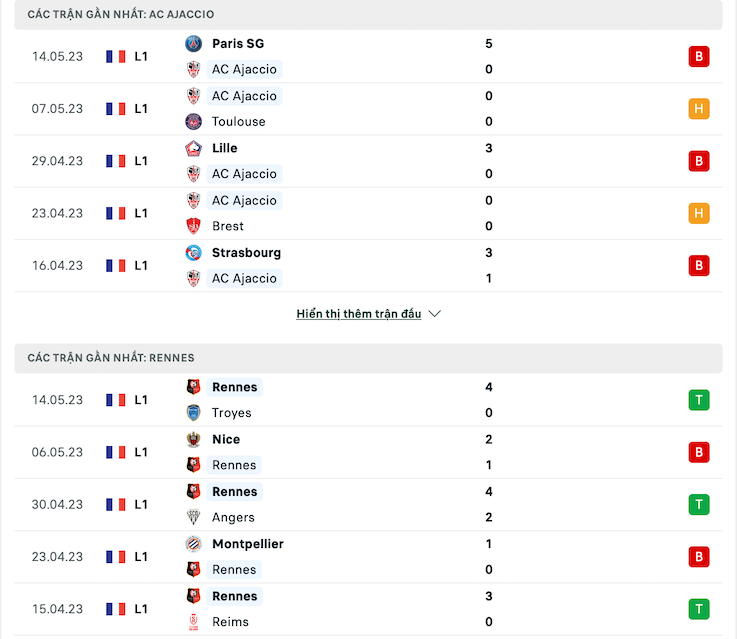The image size is (737, 639).
Task: Click the Troyes team crest
Action: click(x=193, y=413)
